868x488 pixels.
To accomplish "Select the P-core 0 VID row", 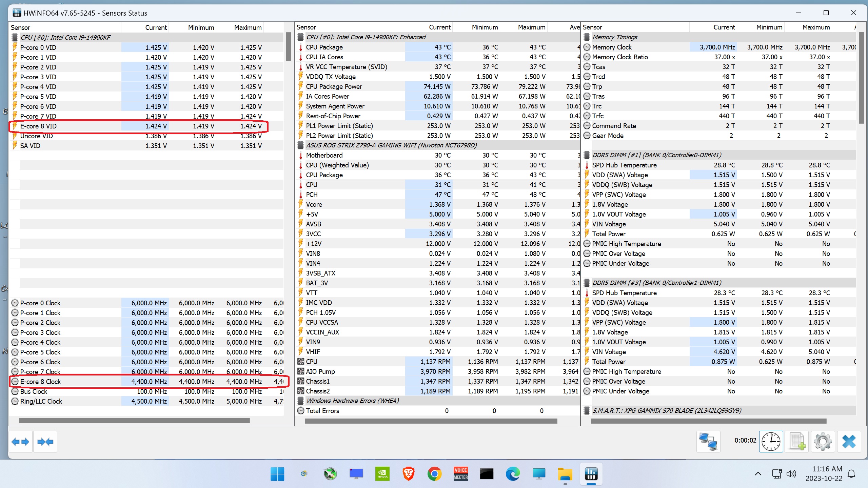I will pyautogui.click(x=146, y=47).
